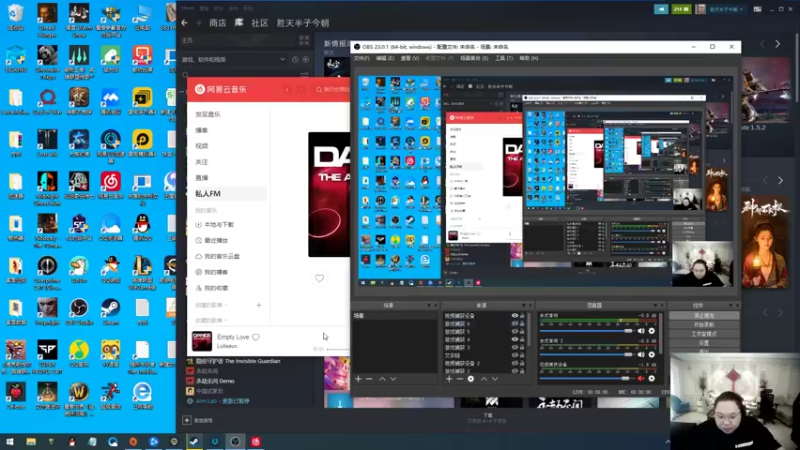Adjust second mixer channel volume slider

pyautogui.click(x=587, y=355)
